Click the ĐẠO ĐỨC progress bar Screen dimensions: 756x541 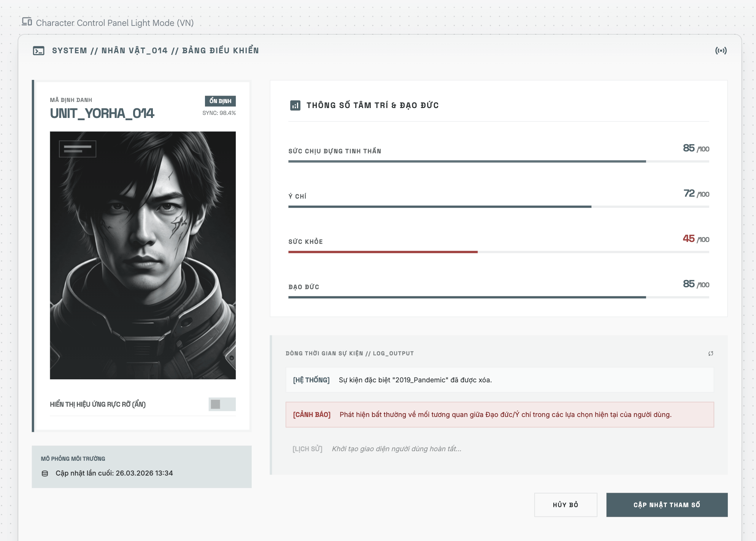coord(499,297)
